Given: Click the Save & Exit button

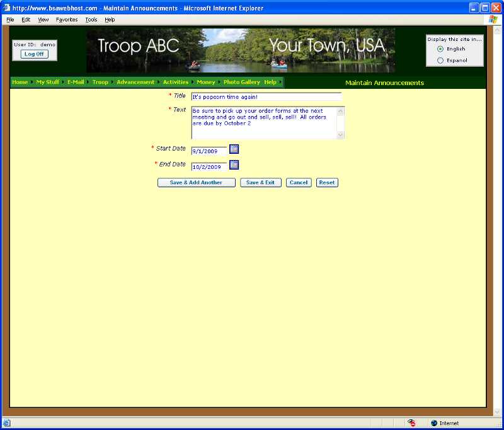Looking at the screenshot, I should 261,183.
